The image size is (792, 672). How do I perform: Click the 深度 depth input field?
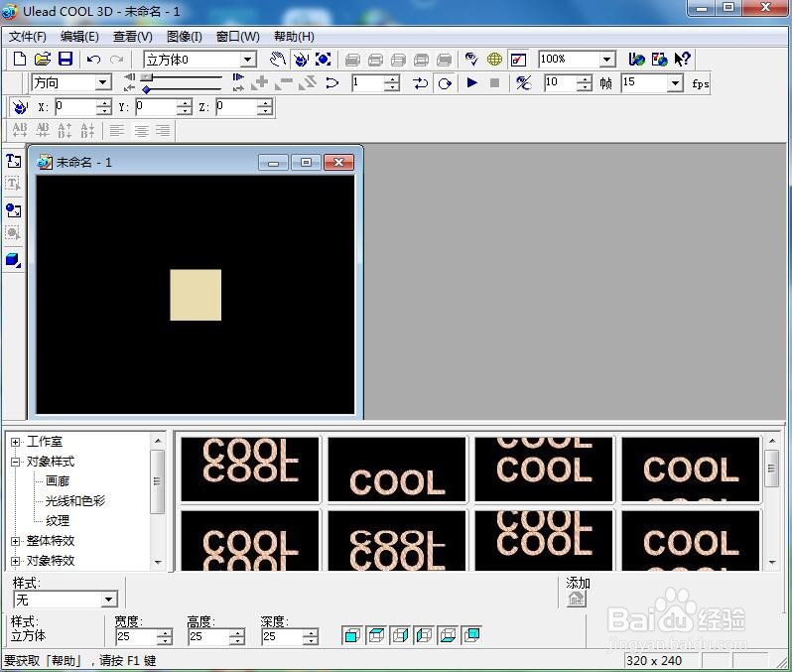[282, 636]
